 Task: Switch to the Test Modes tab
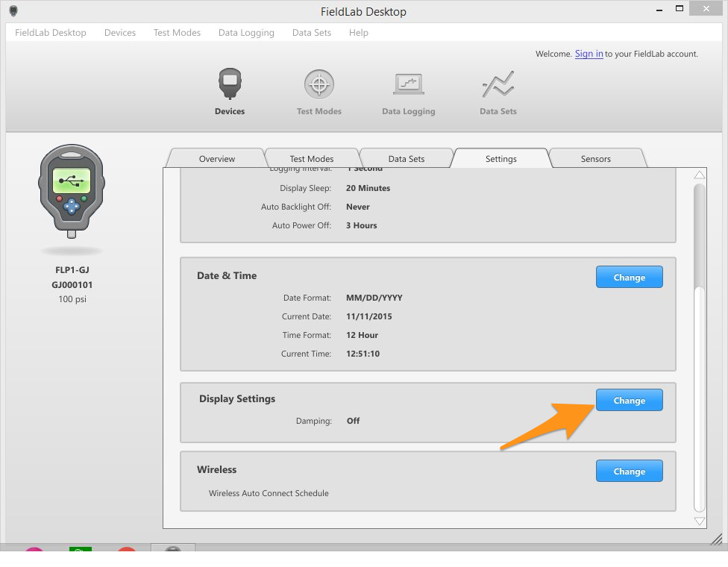[x=312, y=158]
